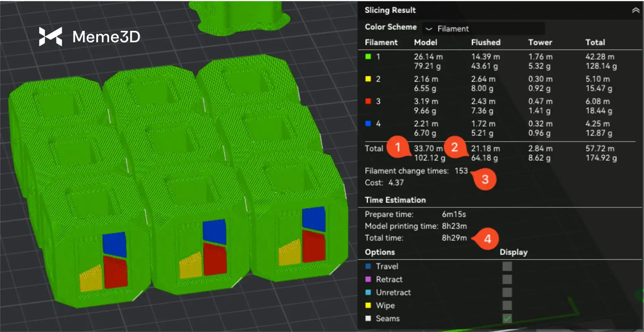
Task: Select the yellow filament 2 swatch
Action: pos(368,79)
